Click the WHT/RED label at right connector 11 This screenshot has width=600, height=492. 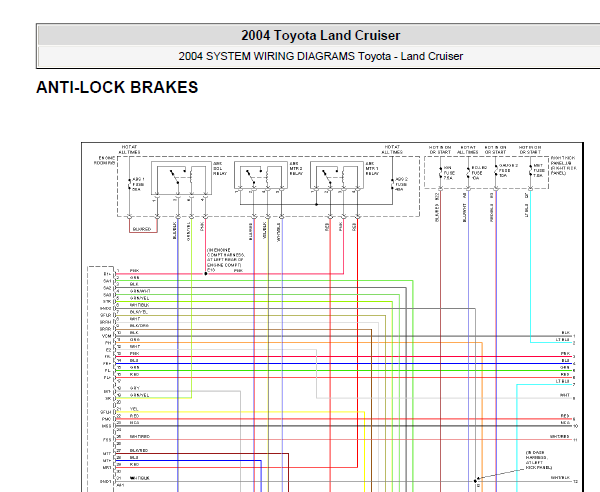(x=560, y=437)
